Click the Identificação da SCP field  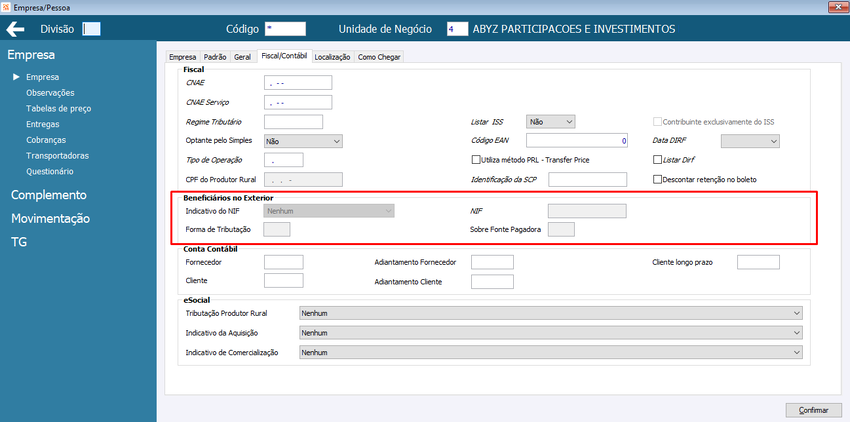[588, 180]
